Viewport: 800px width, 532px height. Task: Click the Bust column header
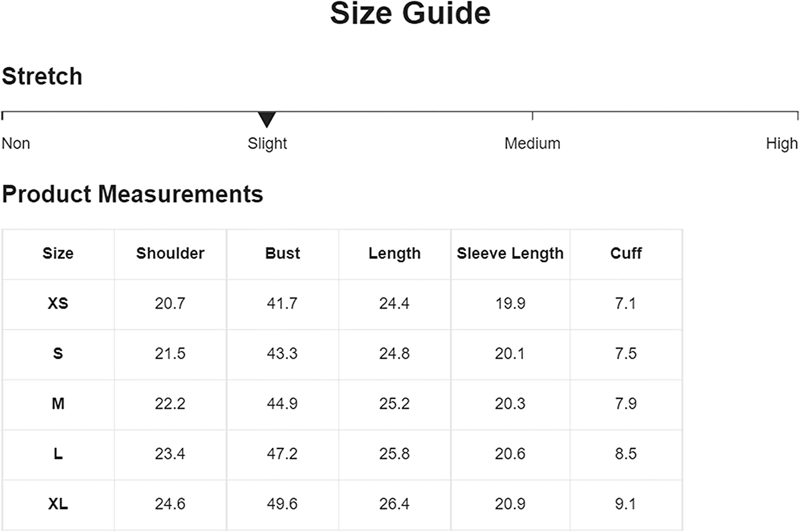pos(283,253)
